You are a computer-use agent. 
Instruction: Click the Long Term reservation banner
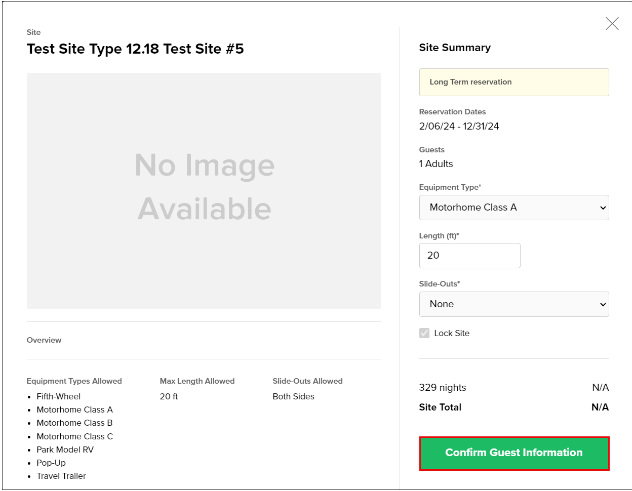(514, 82)
